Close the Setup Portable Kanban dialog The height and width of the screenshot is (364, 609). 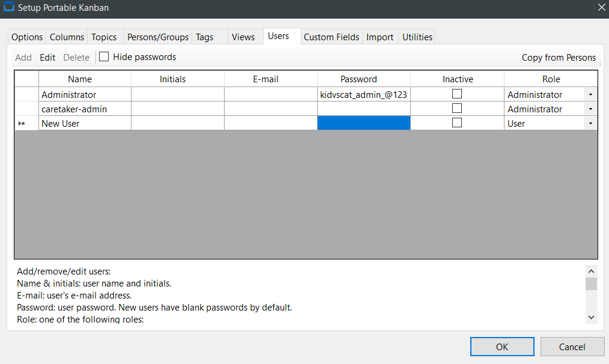pyautogui.click(x=601, y=8)
